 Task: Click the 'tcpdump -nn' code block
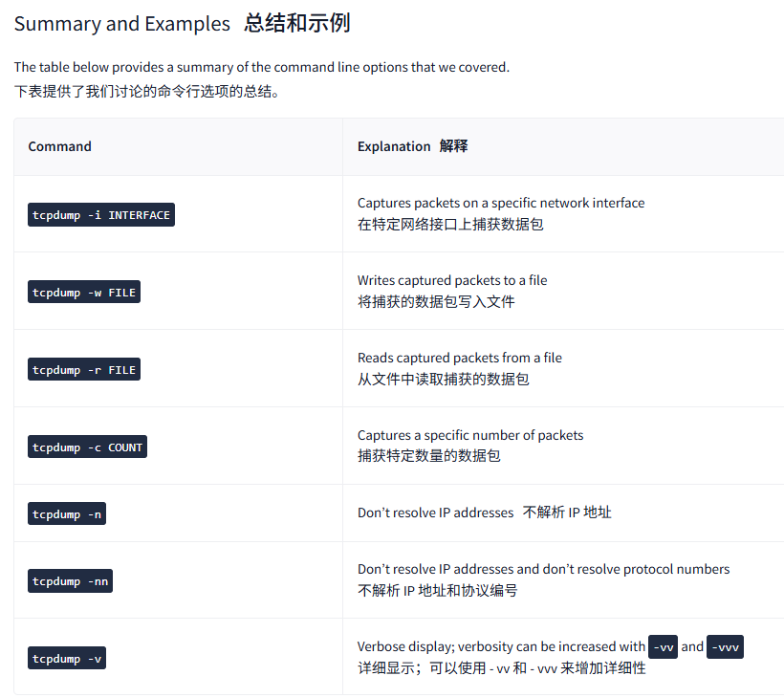pyautogui.click(x=71, y=581)
